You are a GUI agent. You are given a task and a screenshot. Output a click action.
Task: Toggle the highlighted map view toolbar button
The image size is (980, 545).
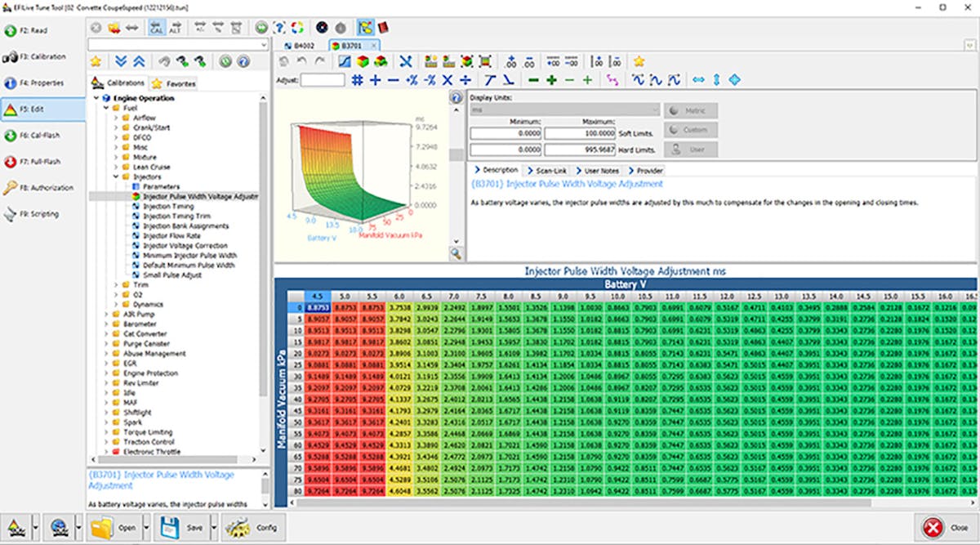(x=365, y=28)
